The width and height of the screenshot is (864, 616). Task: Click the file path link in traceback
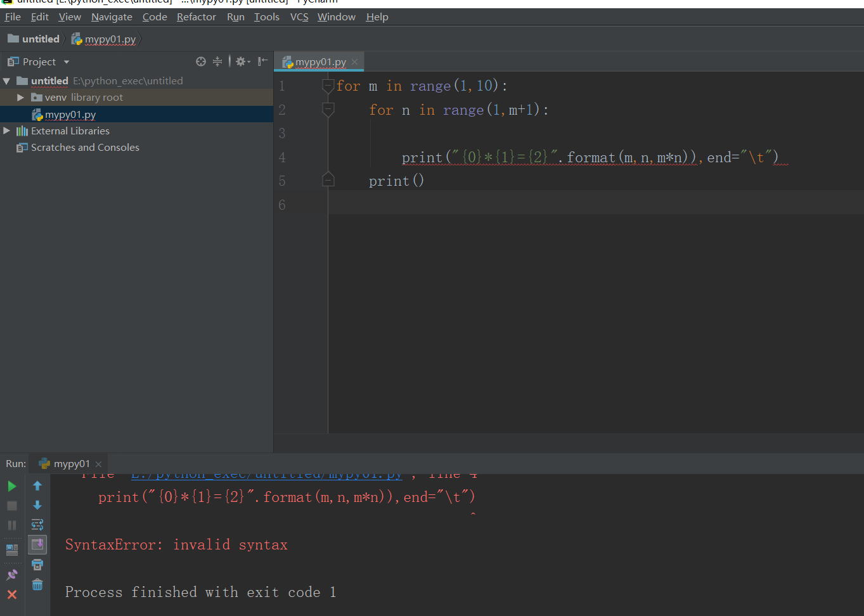pyautogui.click(x=267, y=475)
